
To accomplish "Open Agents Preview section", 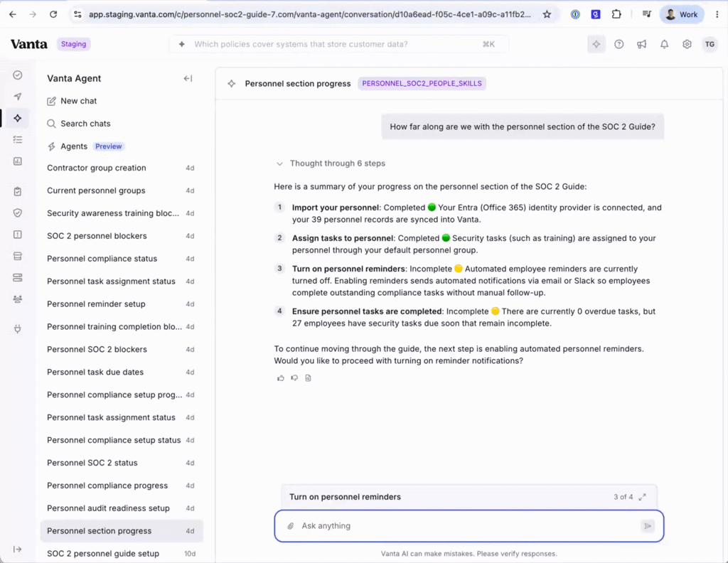I will (x=86, y=146).
